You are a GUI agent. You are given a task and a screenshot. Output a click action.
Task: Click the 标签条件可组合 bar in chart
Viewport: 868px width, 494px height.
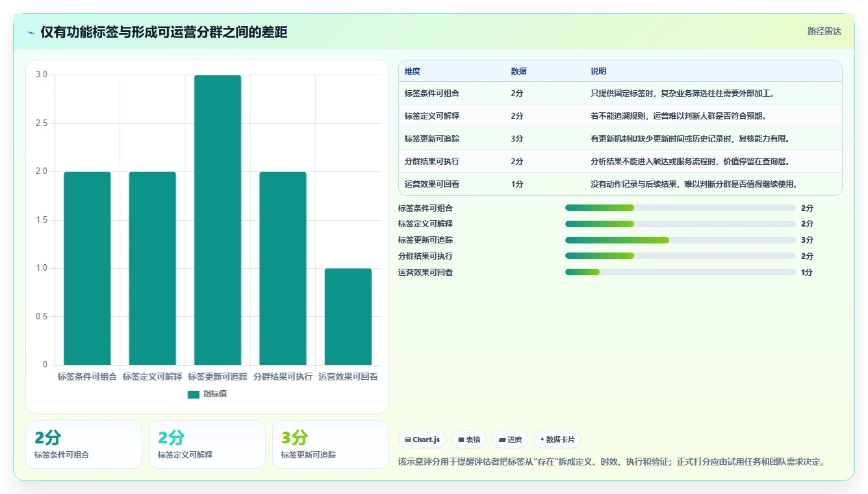tap(87, 268)
